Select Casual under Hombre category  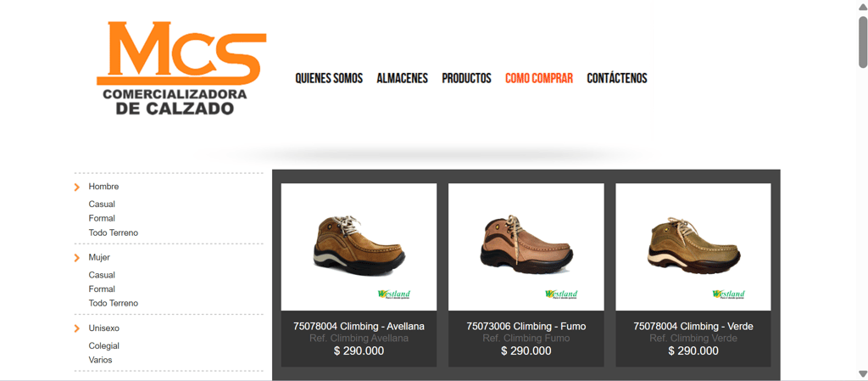(102, 205)
